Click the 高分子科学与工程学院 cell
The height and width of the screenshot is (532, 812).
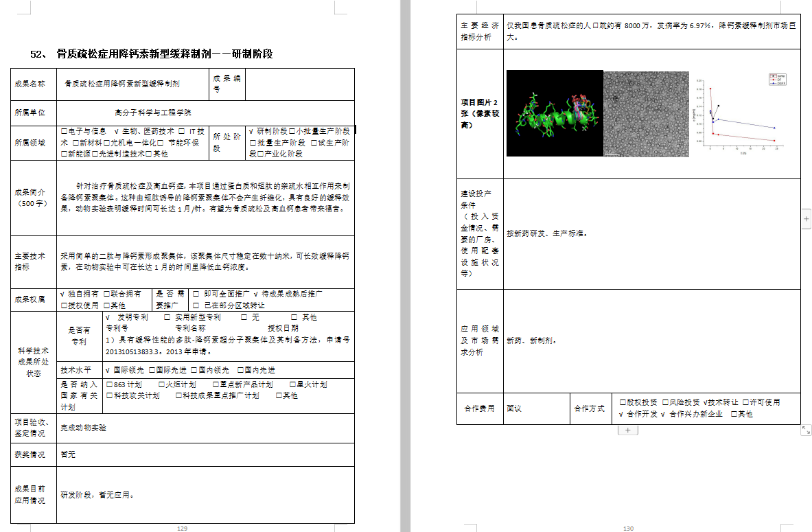(153, 112)
